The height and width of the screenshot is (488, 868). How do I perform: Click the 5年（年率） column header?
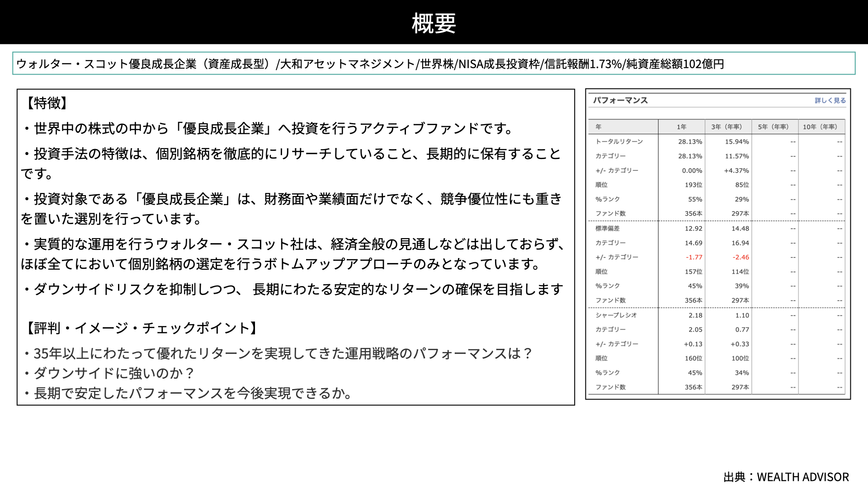(774, 127)
